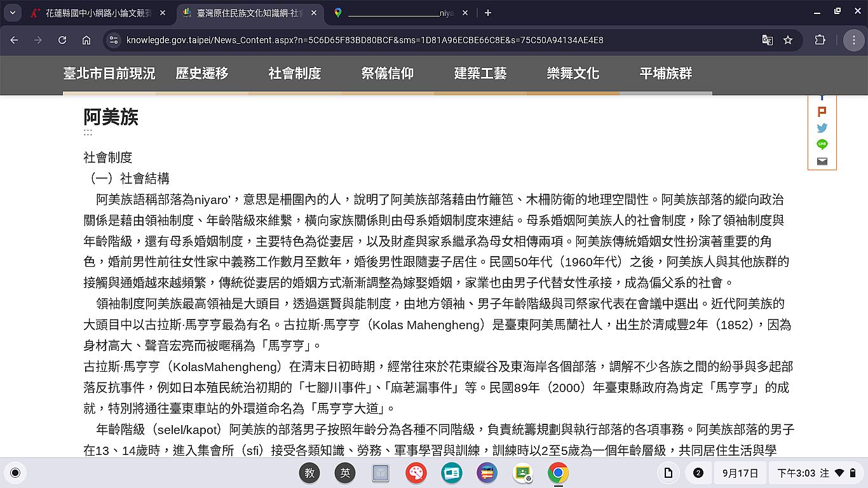Share page to Plurk
Image resolution: width=868 pixels, height=488 pixels.
822,111
